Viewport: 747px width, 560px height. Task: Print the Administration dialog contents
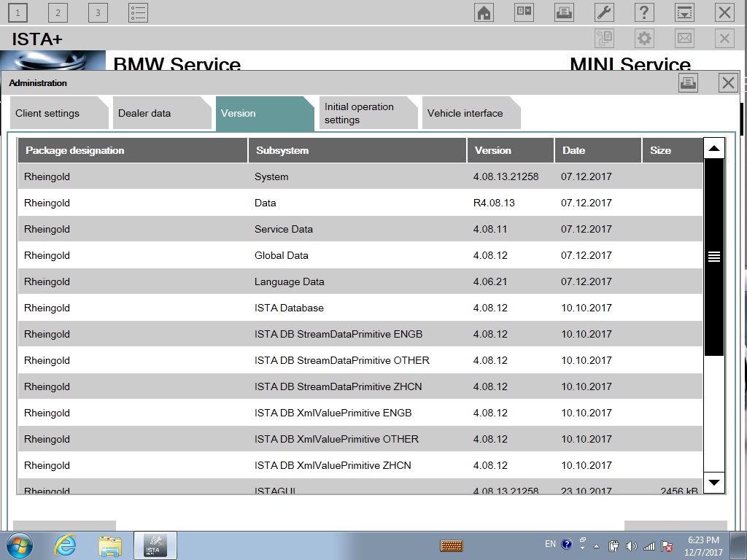(688, 83)
